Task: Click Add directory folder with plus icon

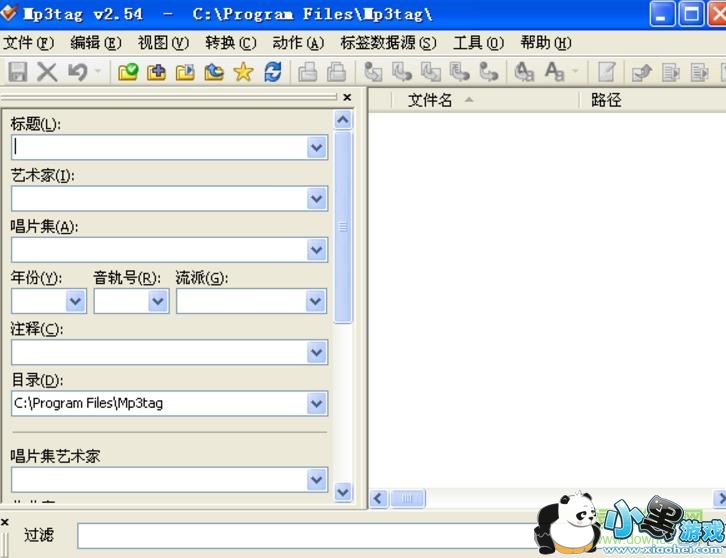Action: pyautogui.click(x=156, y=72)
